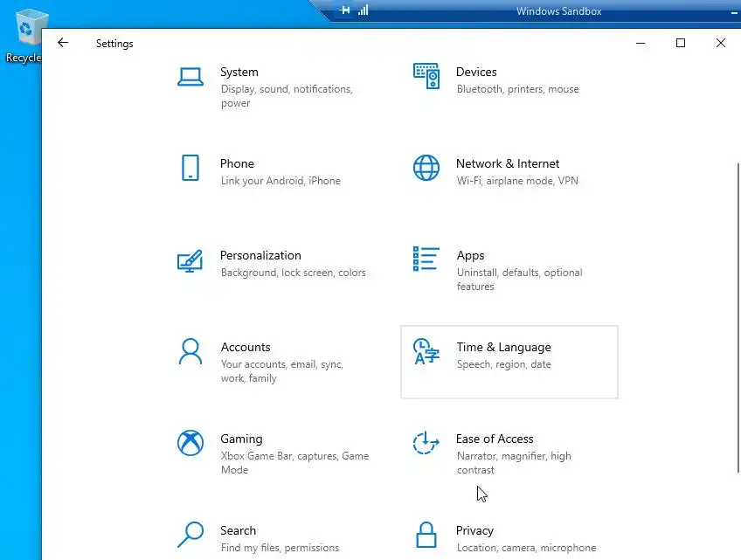Open the Phone category heading

click(237, 163)
